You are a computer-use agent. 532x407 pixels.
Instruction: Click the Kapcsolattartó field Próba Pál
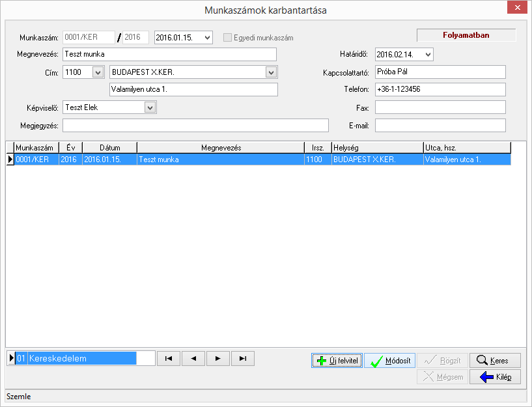440,72
